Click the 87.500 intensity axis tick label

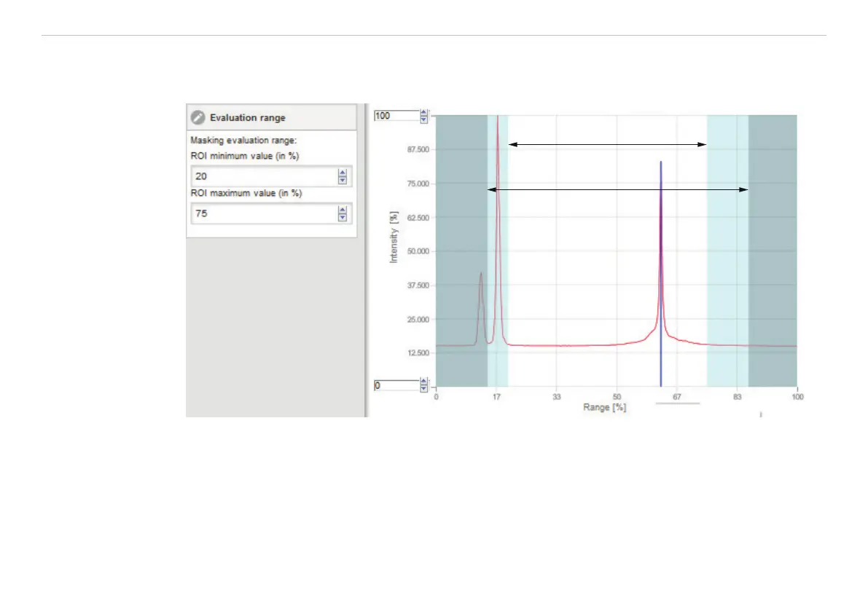pos(418,149)
